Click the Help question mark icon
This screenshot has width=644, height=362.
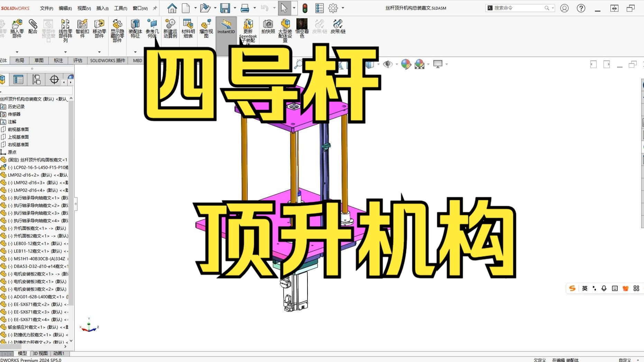[581, 8]
